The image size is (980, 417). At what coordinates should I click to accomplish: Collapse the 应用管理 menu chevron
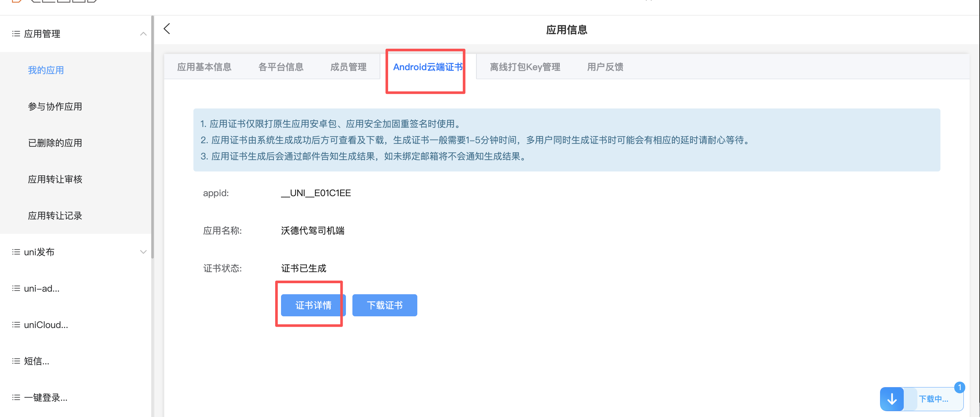[143, 34]
